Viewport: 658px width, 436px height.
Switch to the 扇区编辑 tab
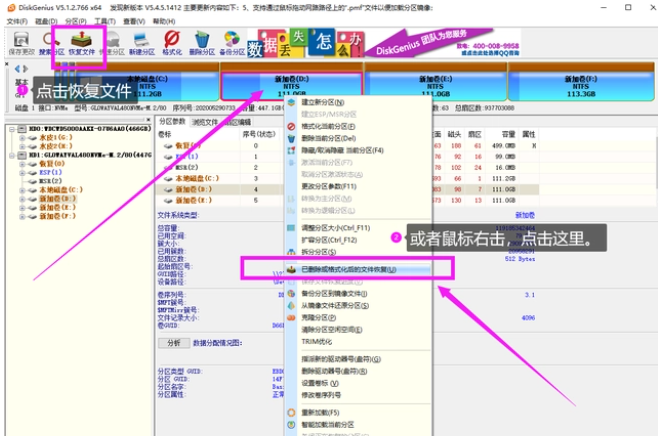(x=236, y=121)
